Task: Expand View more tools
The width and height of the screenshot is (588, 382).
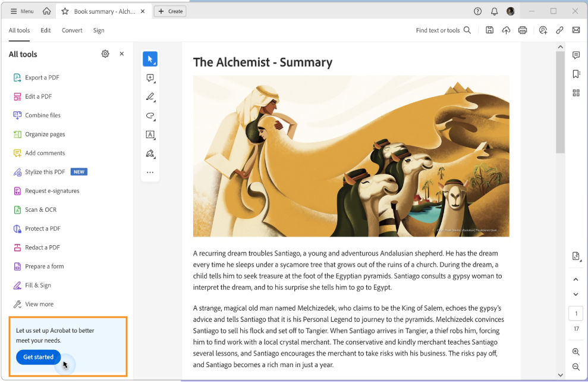Action: (x=33, y=304)
